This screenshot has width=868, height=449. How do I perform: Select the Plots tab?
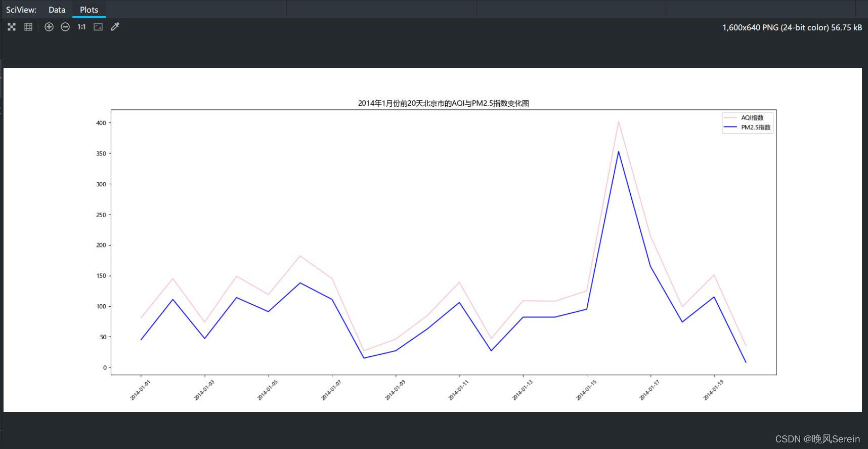point(89,10)
